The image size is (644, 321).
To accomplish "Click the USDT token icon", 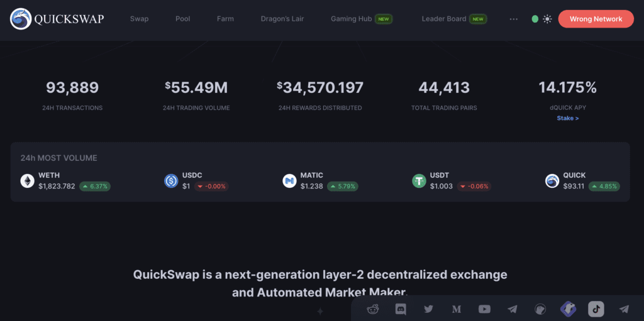I will 419,181.
